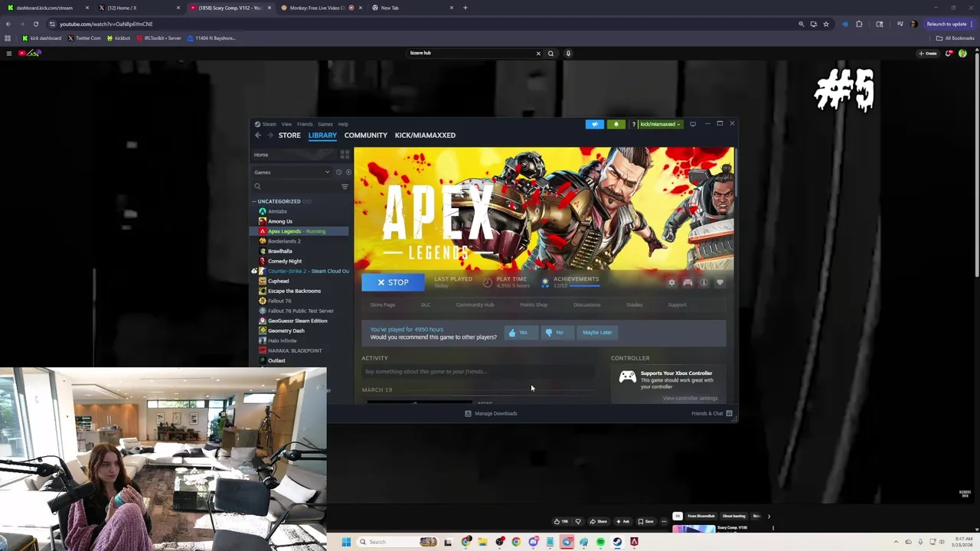Image resolution: width=980 pixels, height=551 pixels.
Task: Open the View menu in Steam
Action: [286, 124]
